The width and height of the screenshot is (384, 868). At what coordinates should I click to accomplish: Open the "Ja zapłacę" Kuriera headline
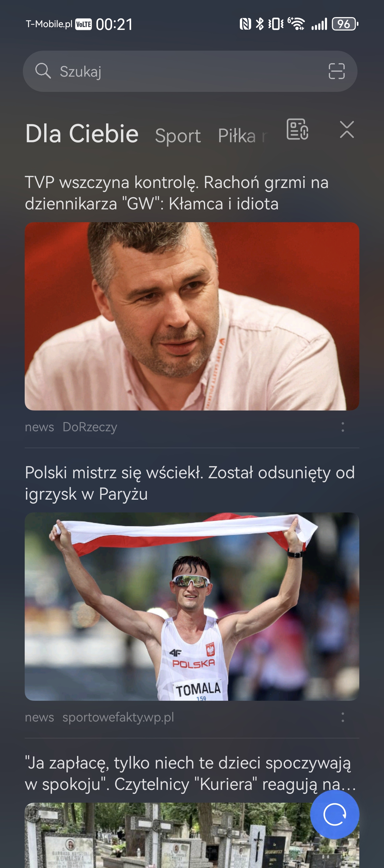(190, 773)
